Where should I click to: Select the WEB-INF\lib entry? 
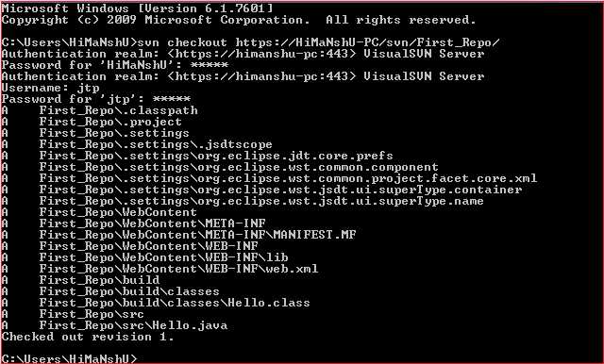click(x=144, y=257)
